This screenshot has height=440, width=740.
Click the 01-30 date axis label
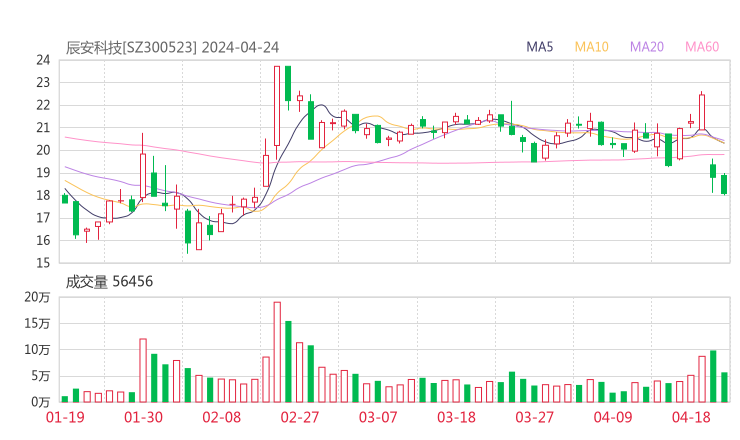point(143,417)
